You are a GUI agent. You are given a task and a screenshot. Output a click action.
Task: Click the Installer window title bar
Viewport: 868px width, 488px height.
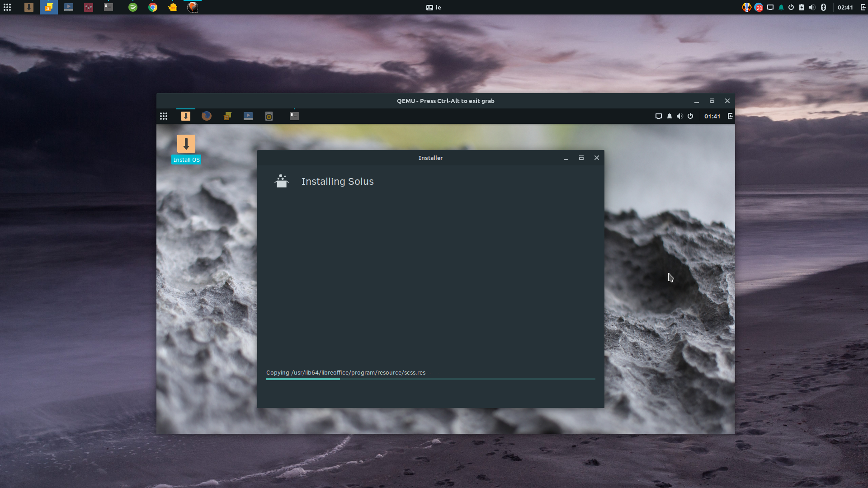430,158
